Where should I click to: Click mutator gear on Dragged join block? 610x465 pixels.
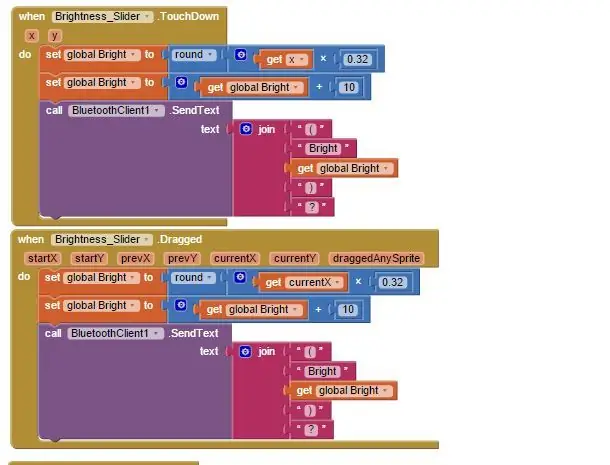pyautogui.click(x=245, y=351)
